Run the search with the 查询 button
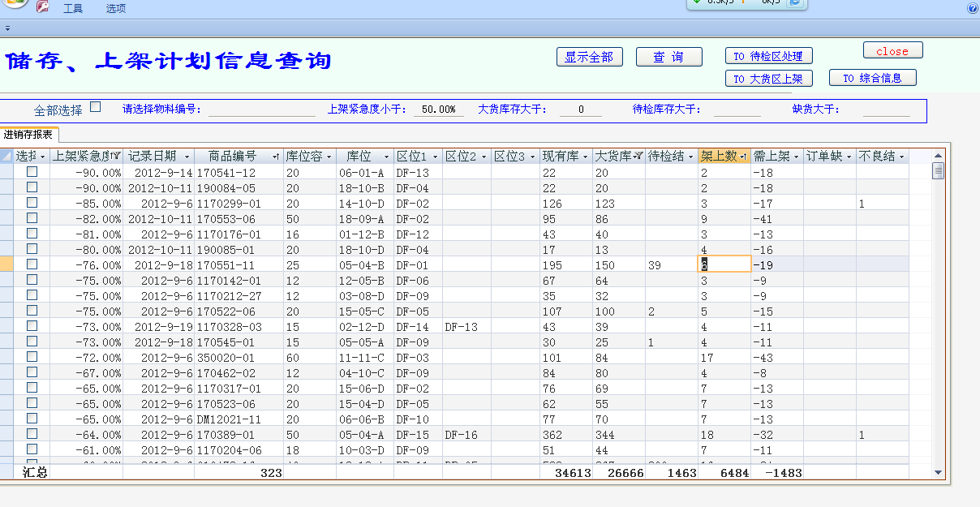 coord(668,57)
